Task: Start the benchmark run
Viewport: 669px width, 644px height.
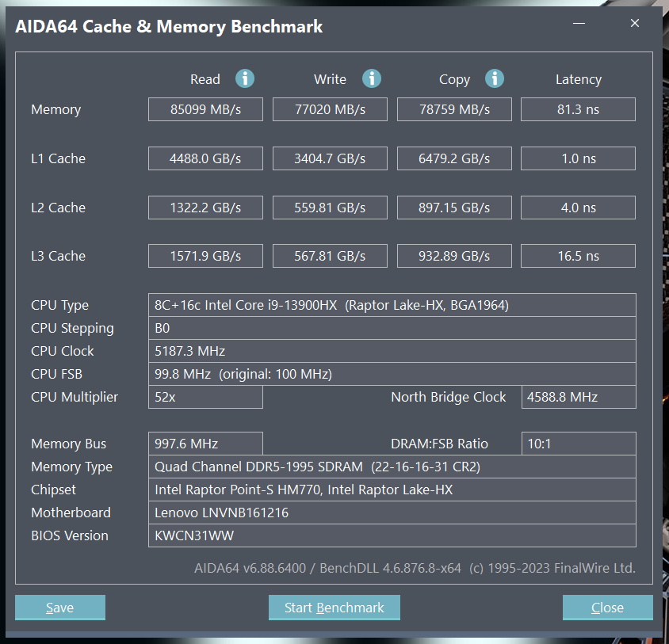Action: (334, 608)
